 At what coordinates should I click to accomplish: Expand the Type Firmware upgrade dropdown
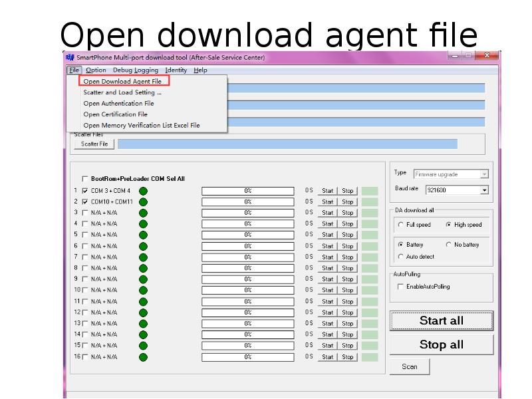click(485, 174)
